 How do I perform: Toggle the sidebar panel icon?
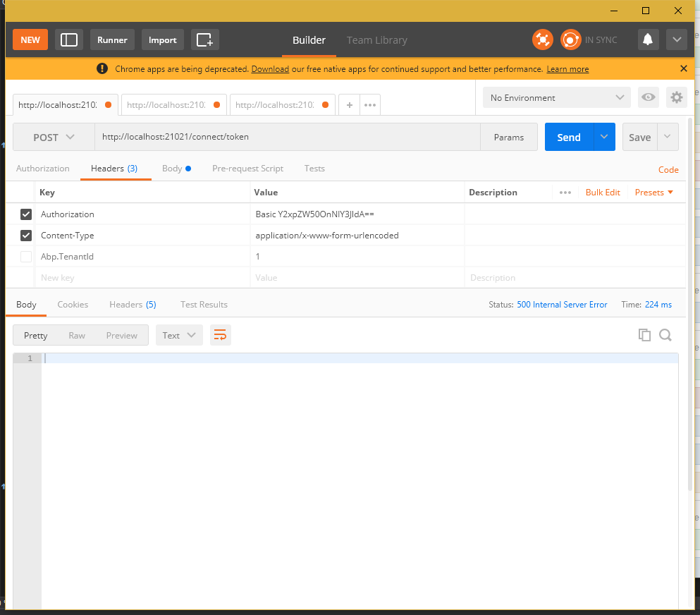[68, 39]
